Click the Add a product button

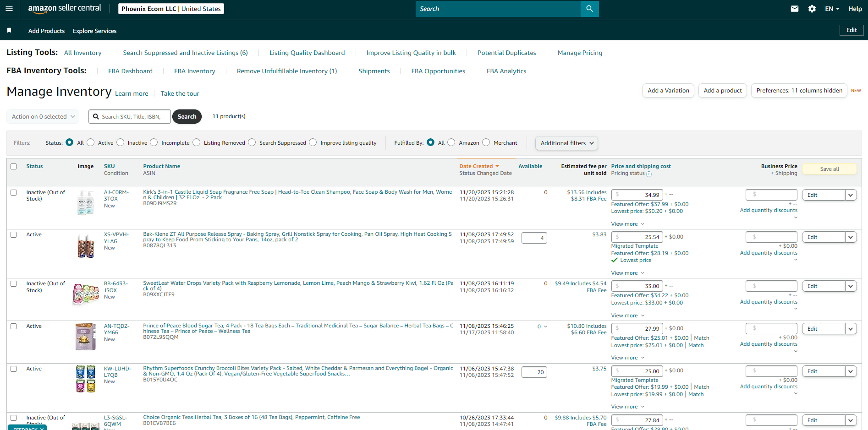pos(723,91)
